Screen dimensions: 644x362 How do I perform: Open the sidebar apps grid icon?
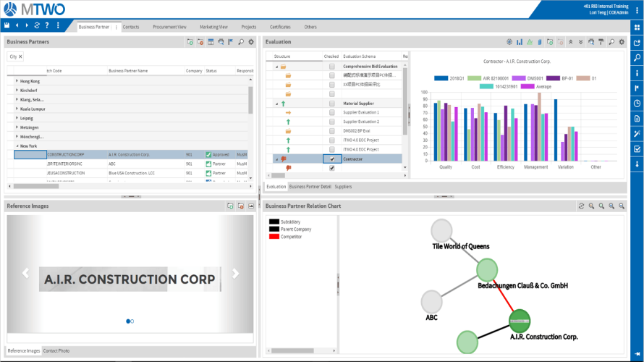[637, 28]
